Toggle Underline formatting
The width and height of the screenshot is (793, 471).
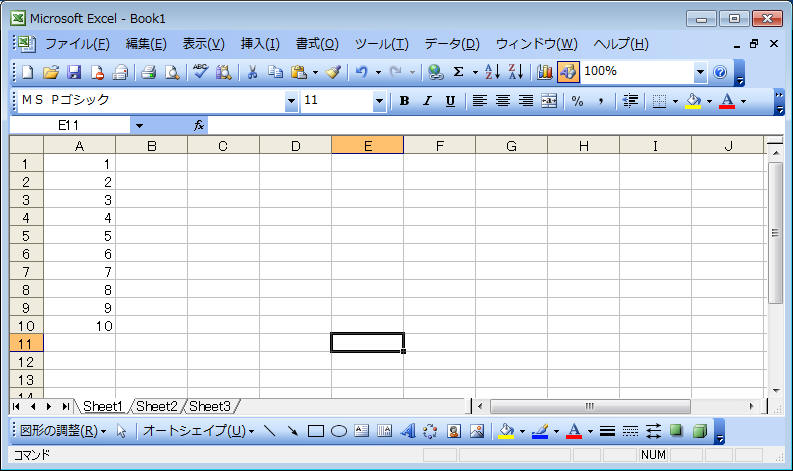(450, 101)
